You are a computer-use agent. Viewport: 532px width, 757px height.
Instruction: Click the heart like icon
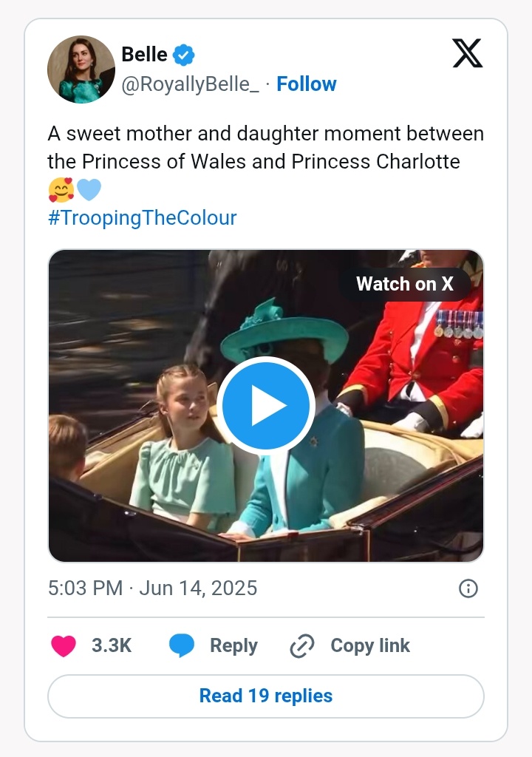(64, 645)
